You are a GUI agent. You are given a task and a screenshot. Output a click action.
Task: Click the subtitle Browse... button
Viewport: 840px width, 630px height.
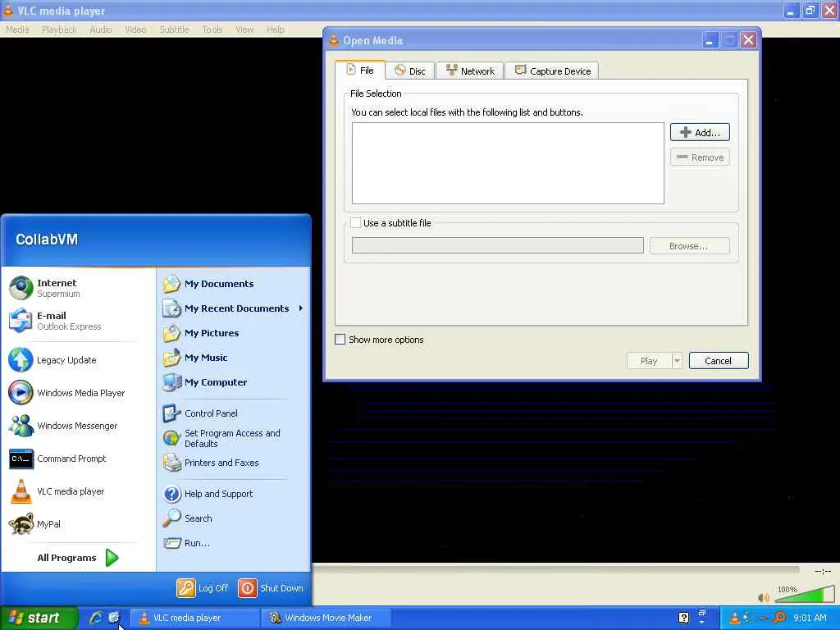689,246
